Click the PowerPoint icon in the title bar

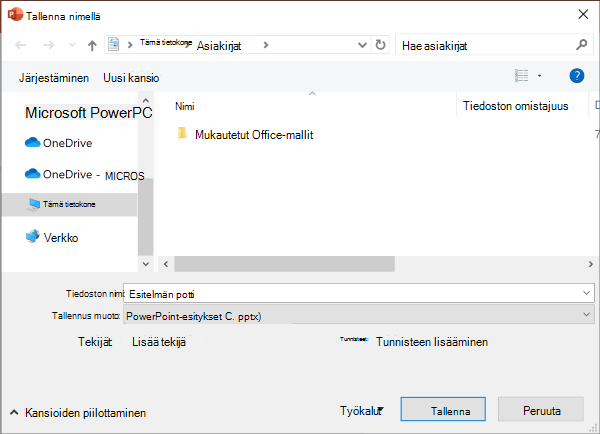coord(15,15)
